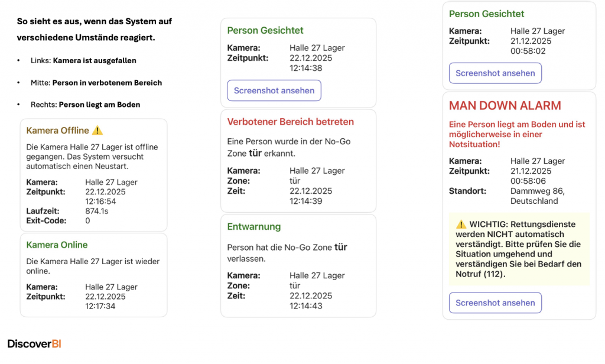Open Screenshot ansehen under the 00:58:02 sighting

(495, 73)
